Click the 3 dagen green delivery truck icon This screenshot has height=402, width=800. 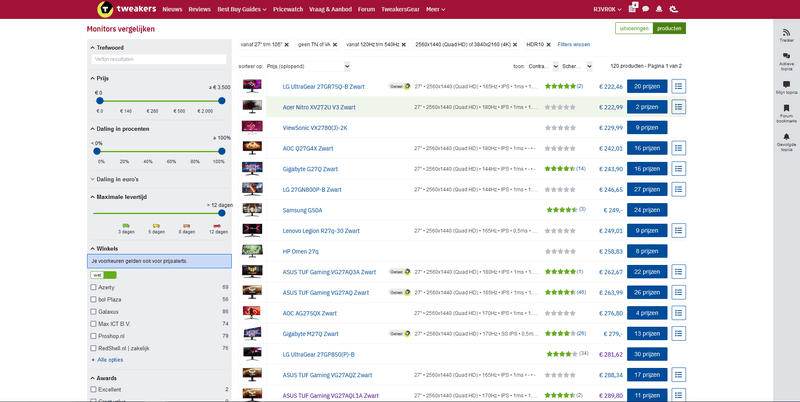pos(126,225)
